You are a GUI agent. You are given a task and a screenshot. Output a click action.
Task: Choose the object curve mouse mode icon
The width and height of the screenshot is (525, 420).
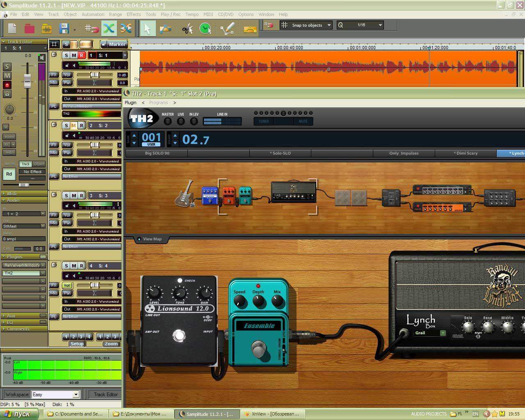click(x=165, y=28)
